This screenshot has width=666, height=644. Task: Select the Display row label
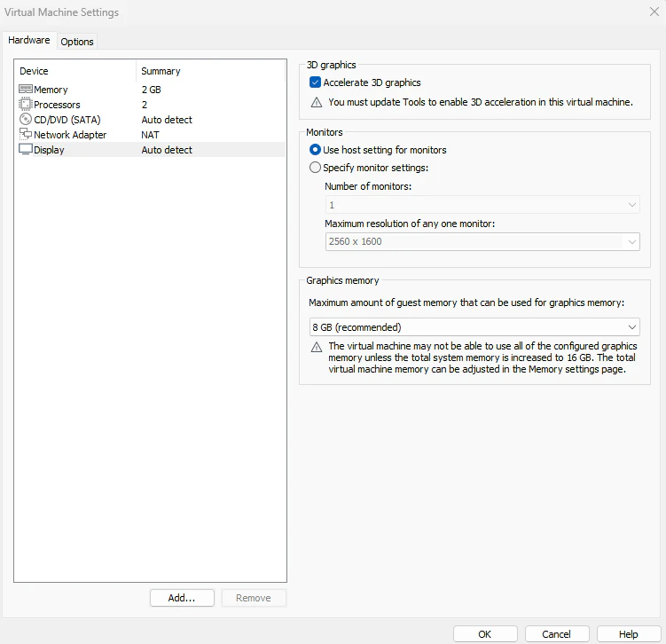click(x=49, y=150)
